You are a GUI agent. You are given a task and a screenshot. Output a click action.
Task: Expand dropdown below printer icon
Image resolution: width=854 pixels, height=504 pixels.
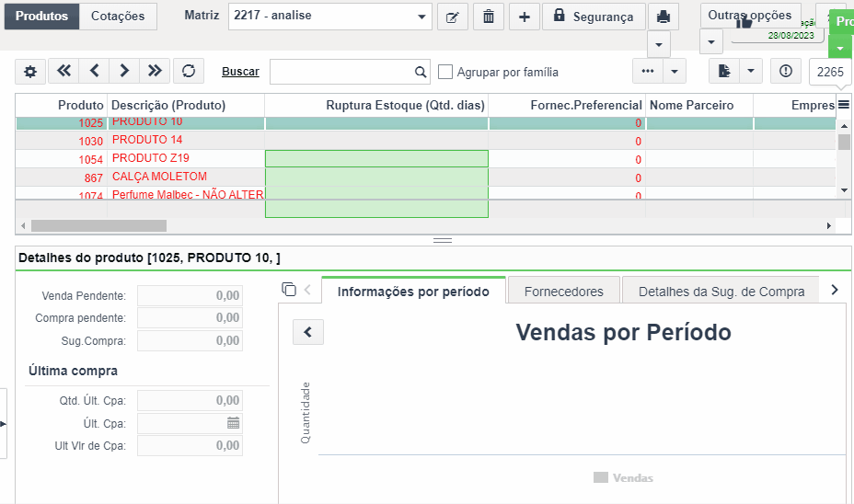[x=659, y=45]
